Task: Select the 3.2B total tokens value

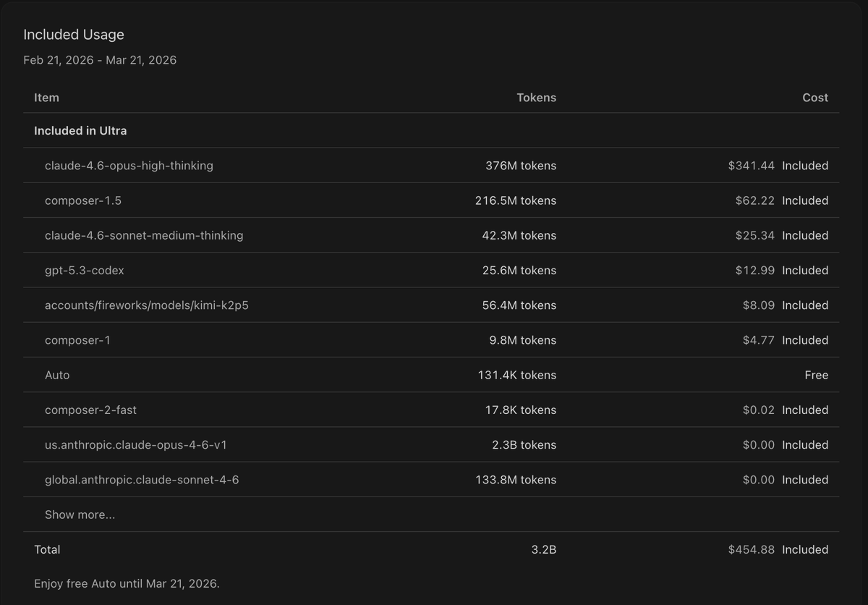Action: 544,549
